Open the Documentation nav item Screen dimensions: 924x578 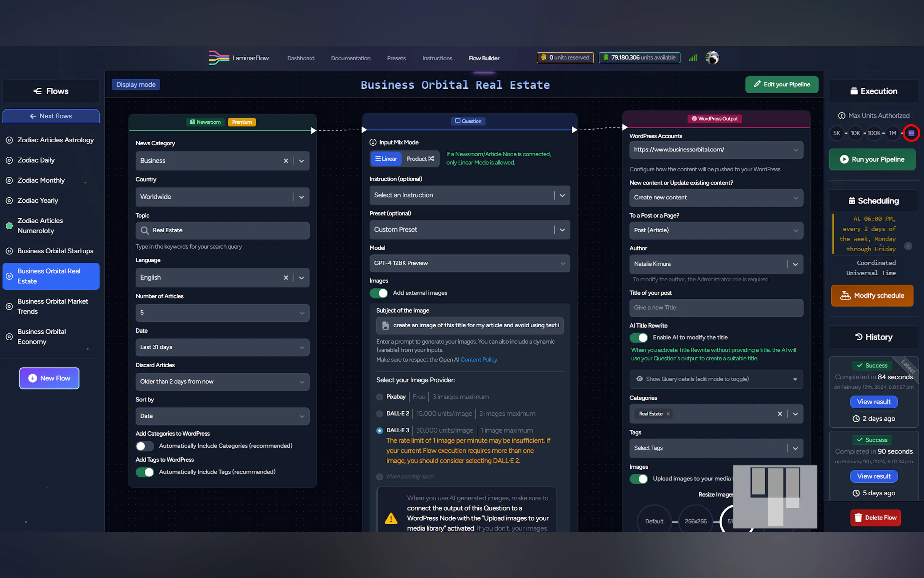(x=350, y=58)
